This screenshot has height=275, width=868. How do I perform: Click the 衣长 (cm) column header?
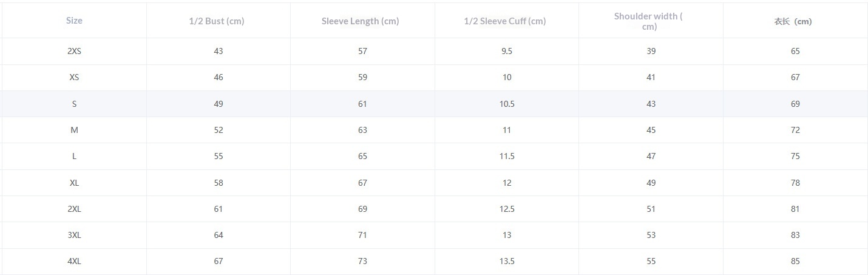coord(793,21)
